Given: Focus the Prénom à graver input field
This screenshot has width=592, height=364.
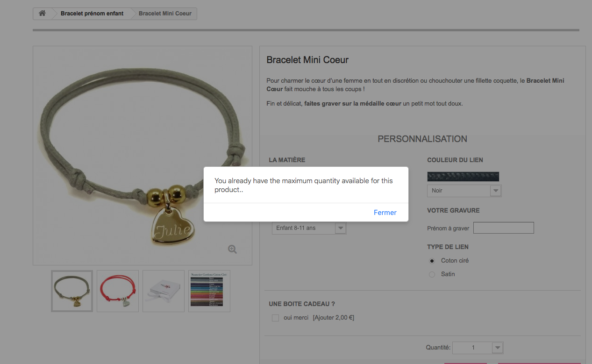Looking at the screenshot, I should (503, 228).
